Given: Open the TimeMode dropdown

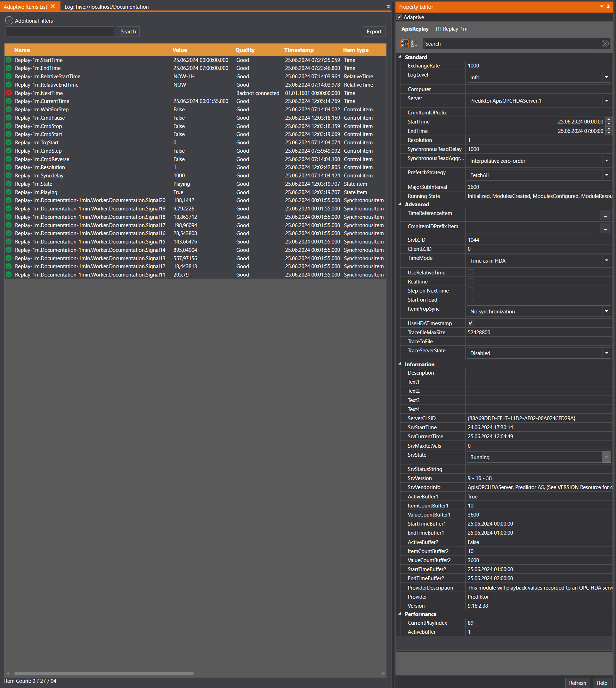Looking at the screenshot, I should tap(606, 261).
